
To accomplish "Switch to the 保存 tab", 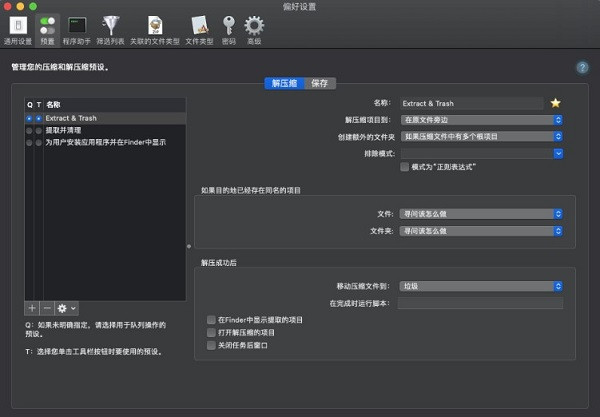I will [x=319, y=83].
